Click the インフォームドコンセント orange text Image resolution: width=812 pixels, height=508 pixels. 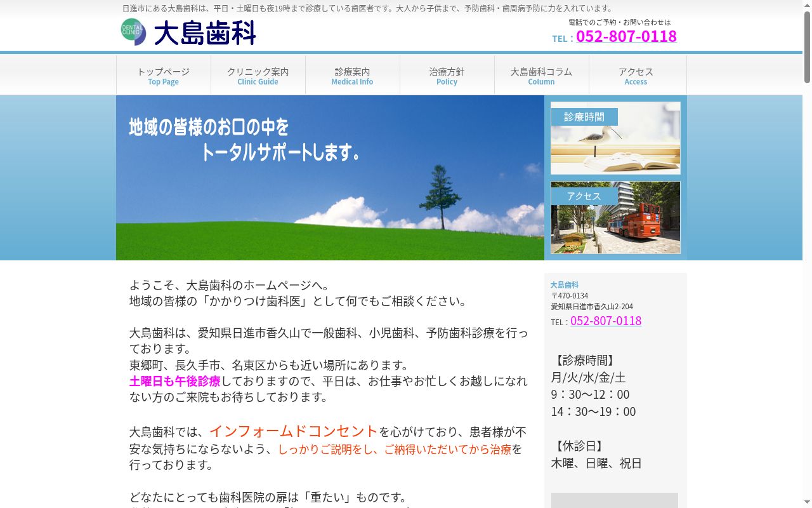coord(294,431)
